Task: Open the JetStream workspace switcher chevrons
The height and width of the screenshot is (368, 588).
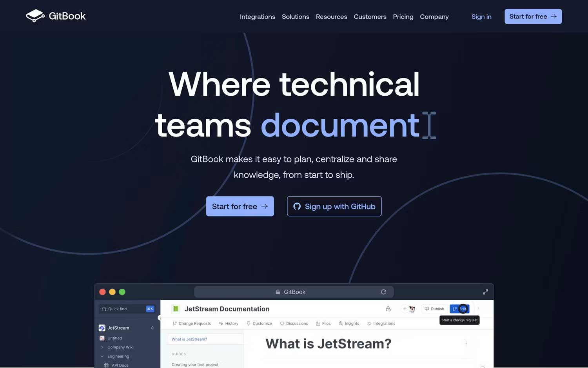Action: (152, 328)
